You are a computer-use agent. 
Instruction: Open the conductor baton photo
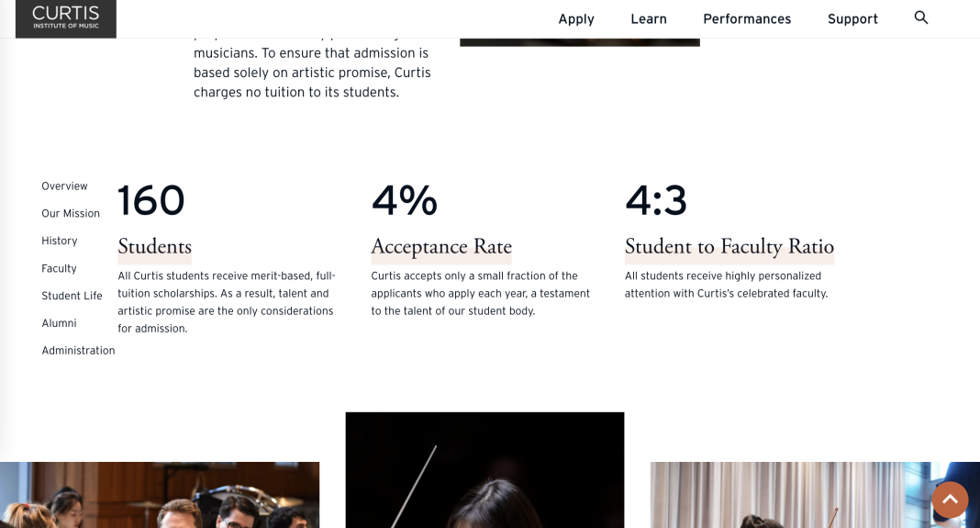coord(484,470)
